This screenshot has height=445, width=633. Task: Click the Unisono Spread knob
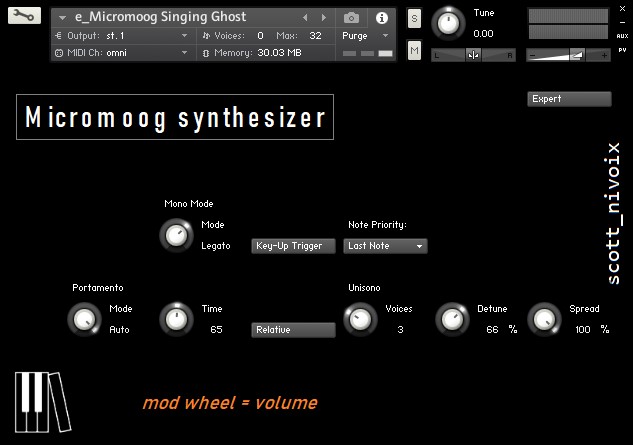tap(545, 319)
